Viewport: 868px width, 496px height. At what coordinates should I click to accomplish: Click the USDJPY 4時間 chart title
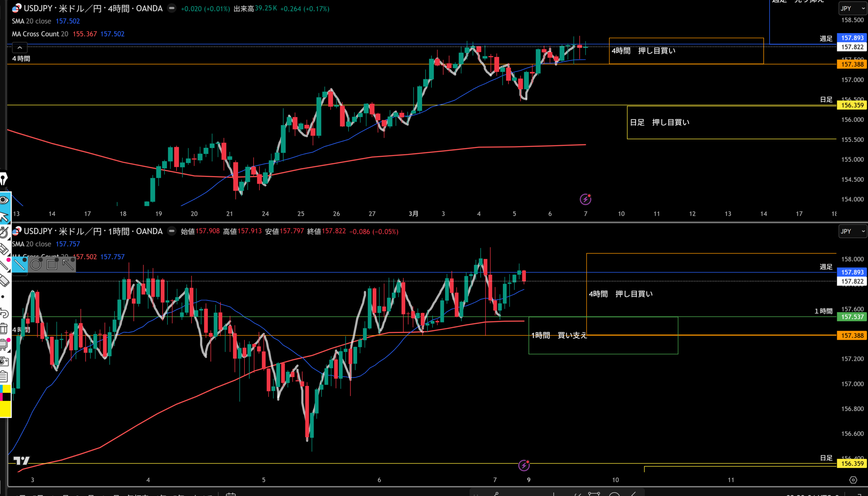tap(93, 8)
